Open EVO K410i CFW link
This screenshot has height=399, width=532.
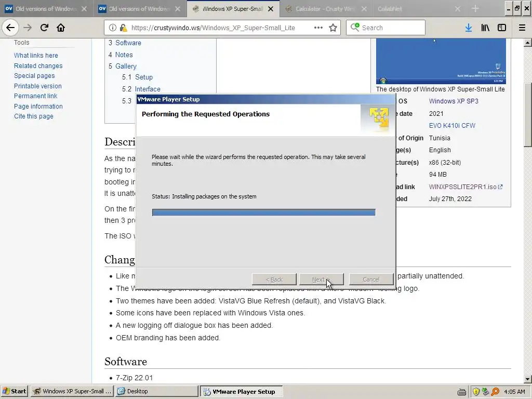pos(452,126)
